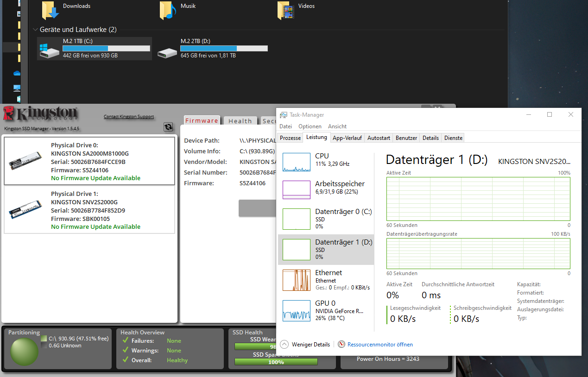The image size is (588, 377).
Task: Click the Lesegeschwindigkeit 0 KB/s value
Action: [403, 319]
